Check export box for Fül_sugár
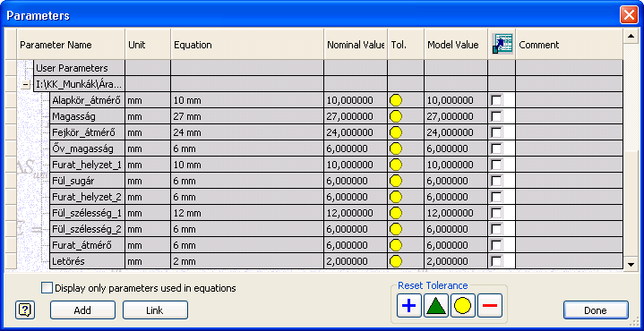The image size is (644, 331). [496, 181]
